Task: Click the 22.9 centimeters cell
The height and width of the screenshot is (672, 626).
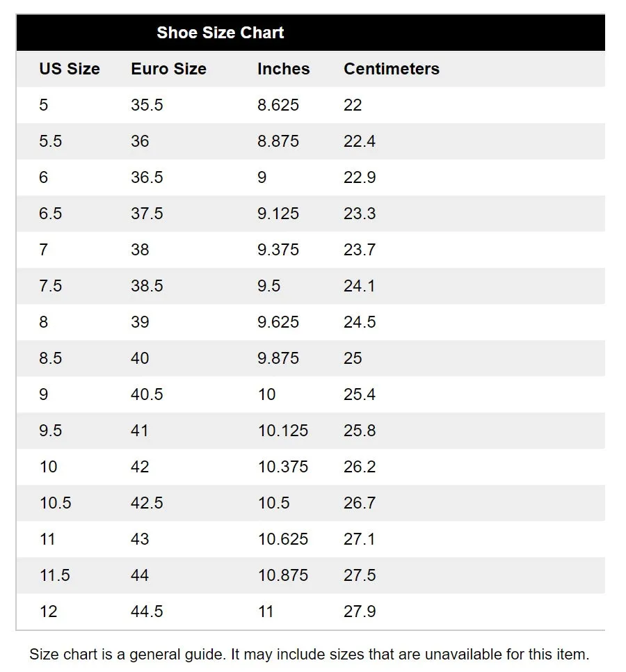Action: 360,177
